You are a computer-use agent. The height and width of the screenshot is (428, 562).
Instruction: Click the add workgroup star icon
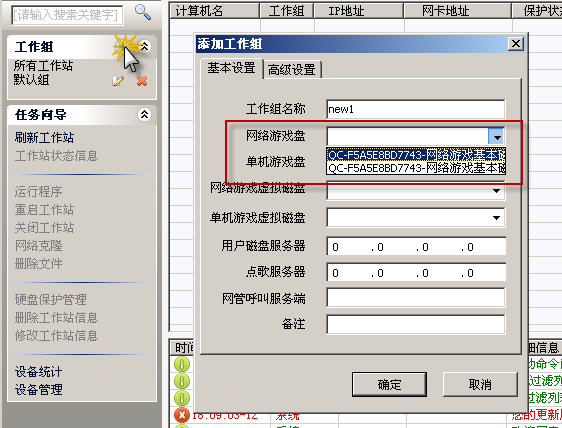pos(125,47)
